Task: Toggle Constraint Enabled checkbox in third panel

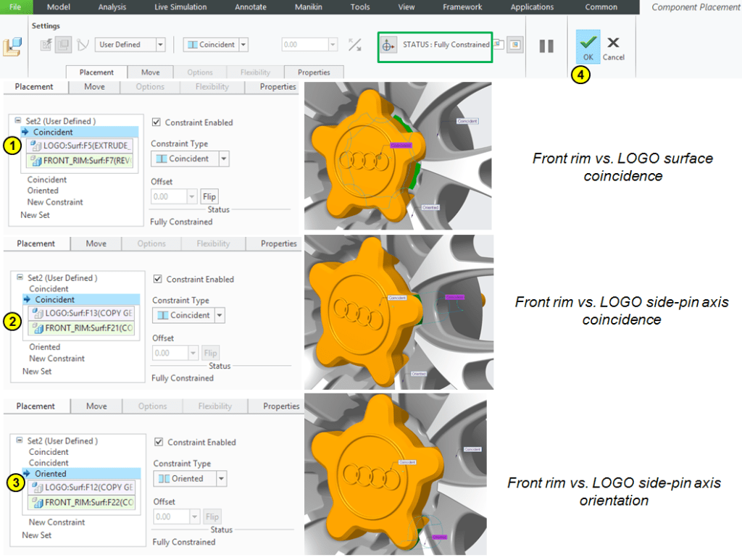Action: click(x=159, y=442)
